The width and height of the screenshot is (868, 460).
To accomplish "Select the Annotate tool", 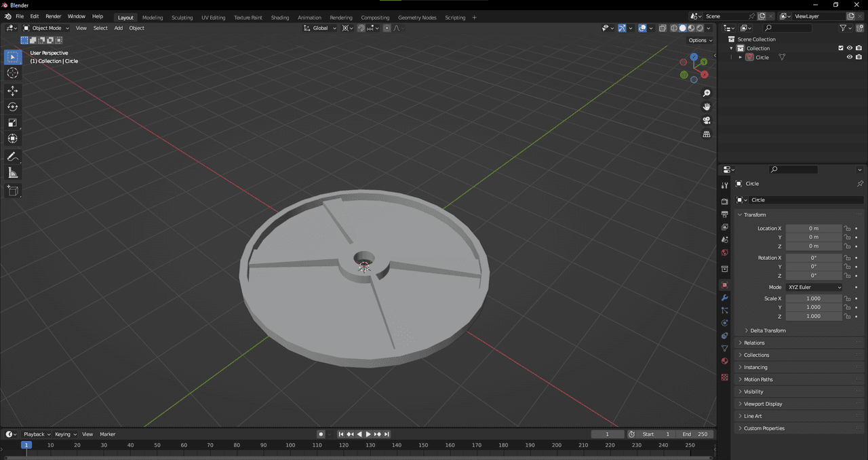I will pos(13,157).
